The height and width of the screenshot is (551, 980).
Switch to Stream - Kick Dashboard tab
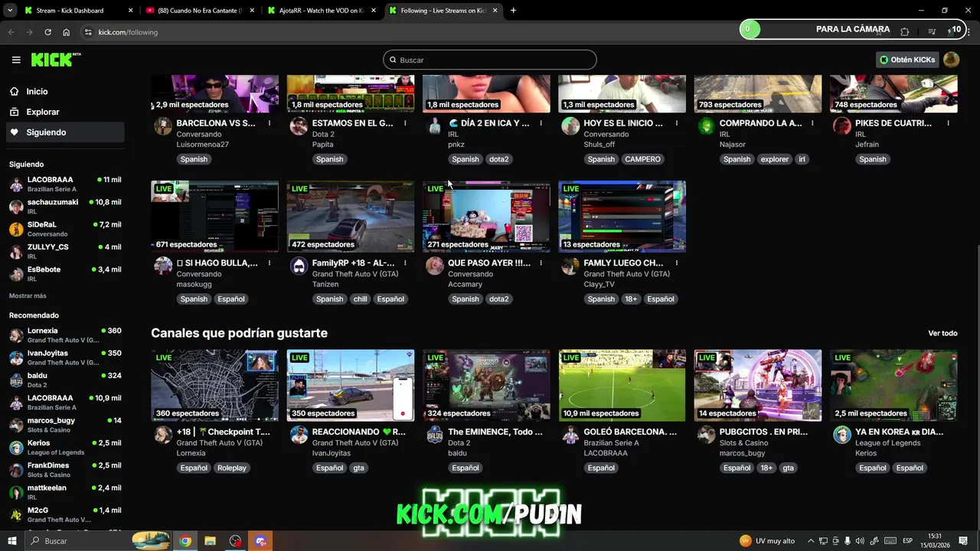77,11
